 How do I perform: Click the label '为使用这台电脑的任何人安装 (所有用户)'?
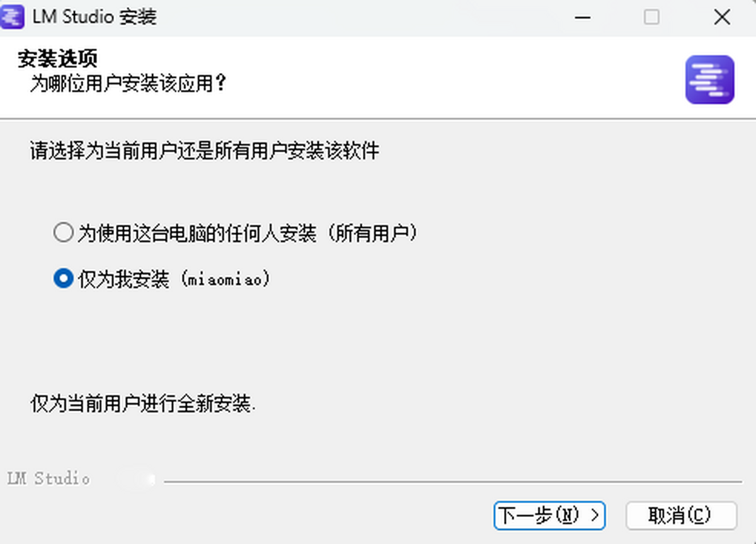[x=248, y=234]
